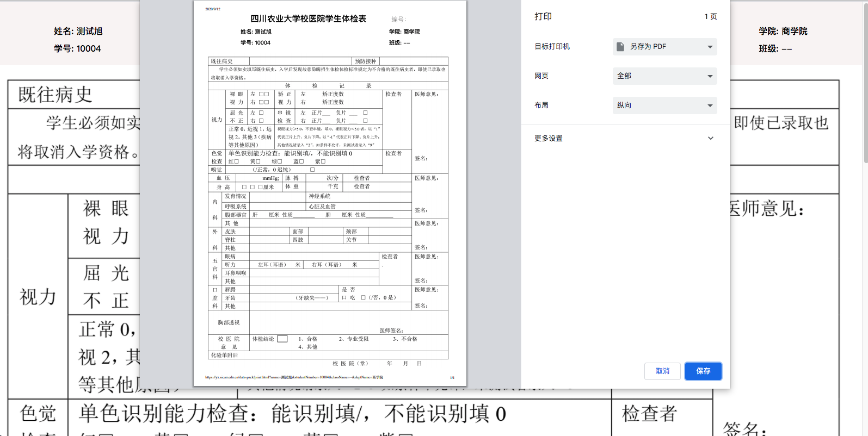Click '学院: 商学院' in the background page

783,31
